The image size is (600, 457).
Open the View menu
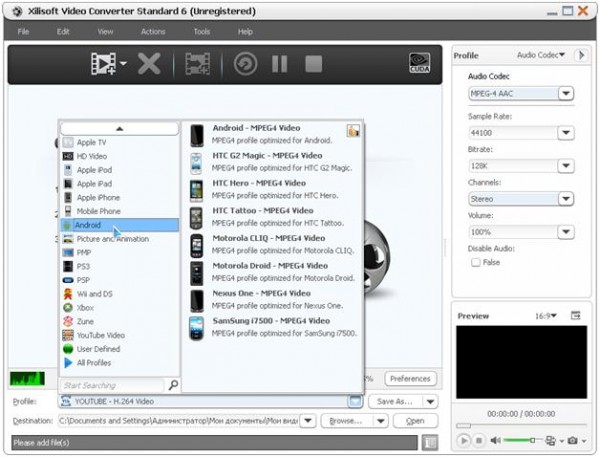[x=105, y=32]
